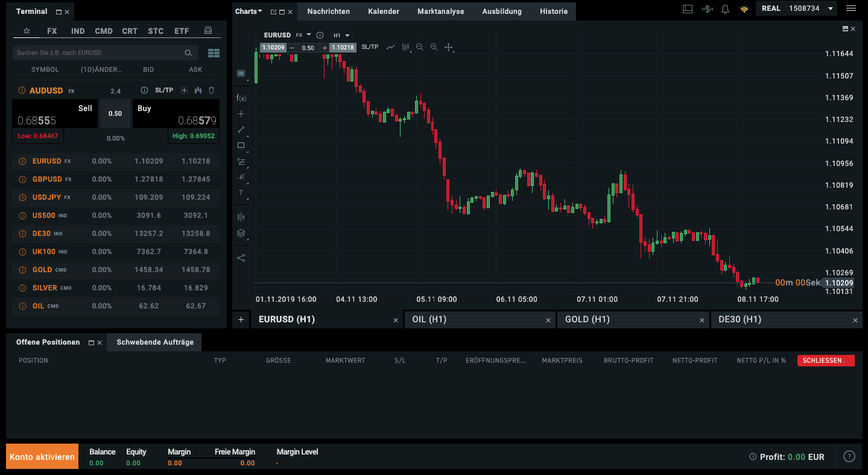Switch to the Kalender tab
The height and width of the screenshot is (475, 868).
384,11
